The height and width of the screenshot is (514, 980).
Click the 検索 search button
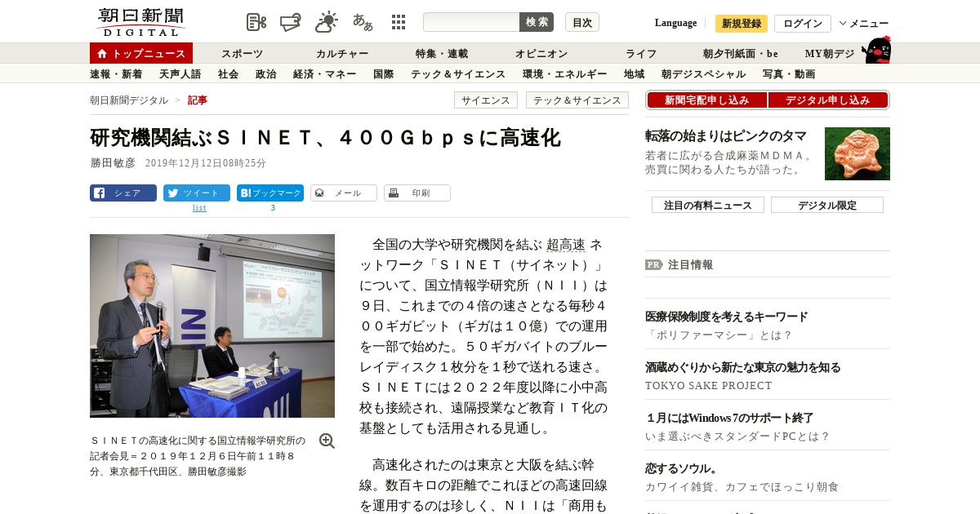point(537,22)
